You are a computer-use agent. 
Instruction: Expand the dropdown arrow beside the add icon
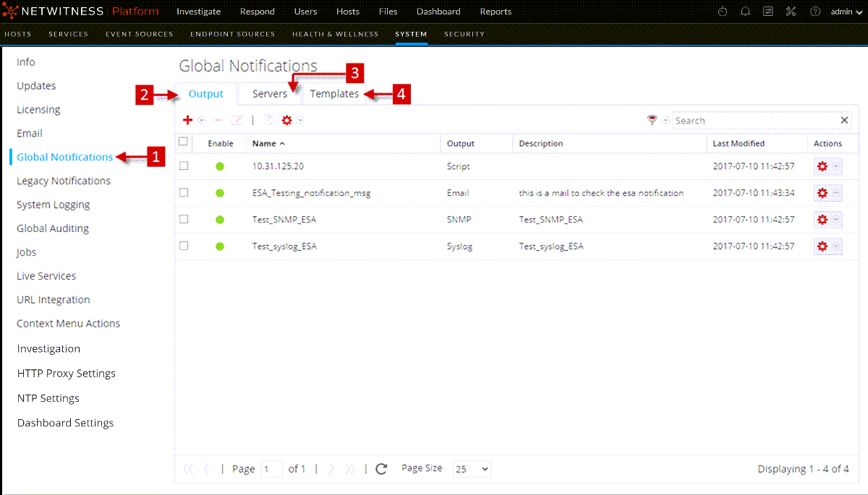pyautogui.click(x=202, y=121)
